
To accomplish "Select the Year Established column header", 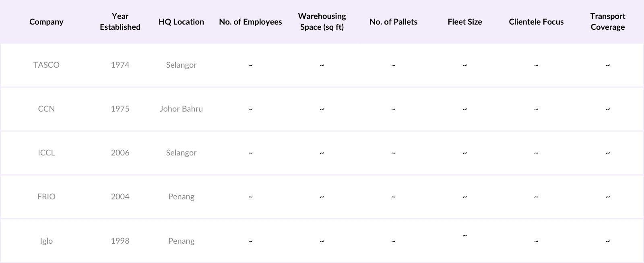I will click(x=120, y=22).
